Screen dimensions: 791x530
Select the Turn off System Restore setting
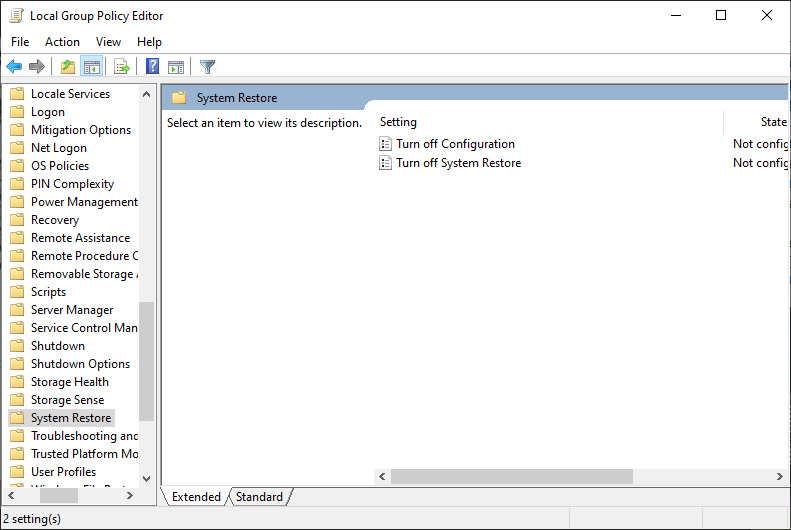point(458,163)
